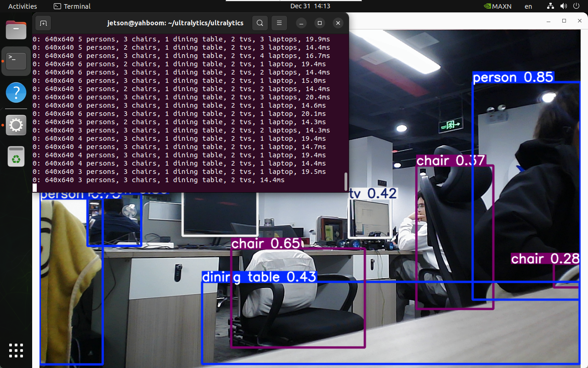
Task: Open Settings gear in the dock
Action: 16,125
